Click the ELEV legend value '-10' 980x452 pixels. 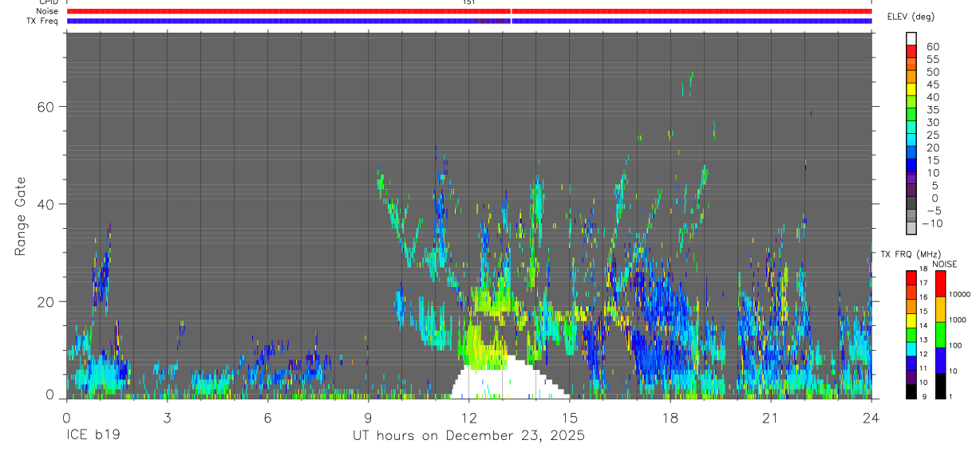point(931,223)
